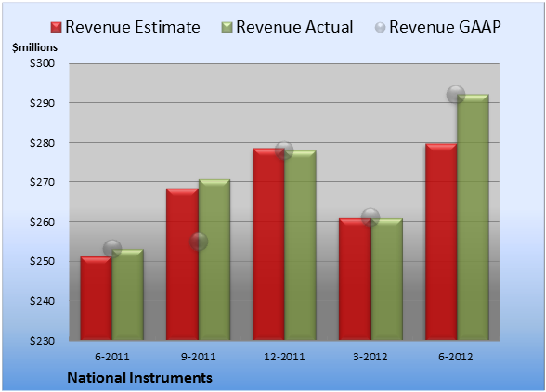Click the GAAP marker for 6-2012
546x392 pixels.
point(456,94)
